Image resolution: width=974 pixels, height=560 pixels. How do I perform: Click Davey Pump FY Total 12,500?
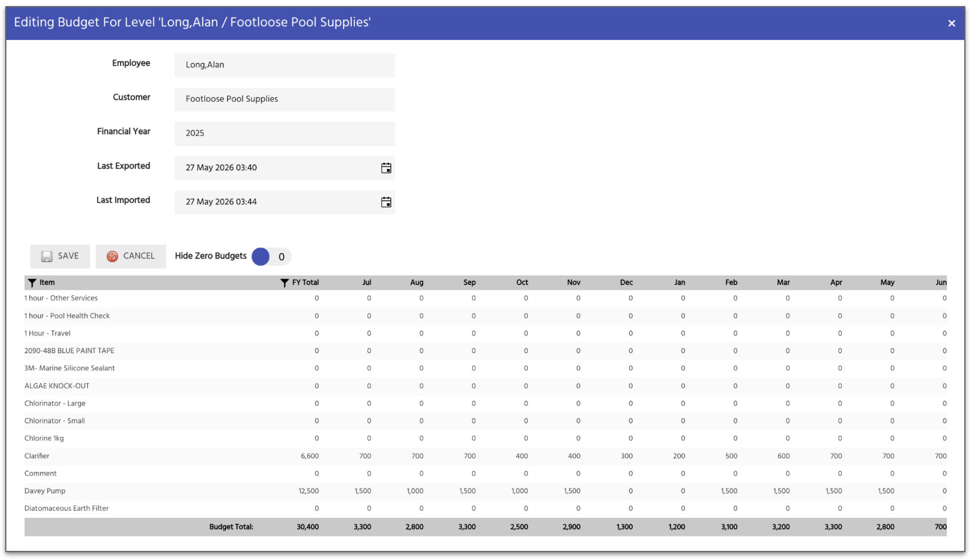tap(308, 491)
